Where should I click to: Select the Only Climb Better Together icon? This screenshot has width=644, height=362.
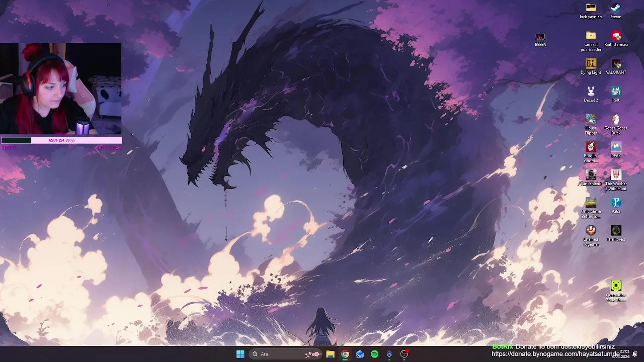pos(591,208)
